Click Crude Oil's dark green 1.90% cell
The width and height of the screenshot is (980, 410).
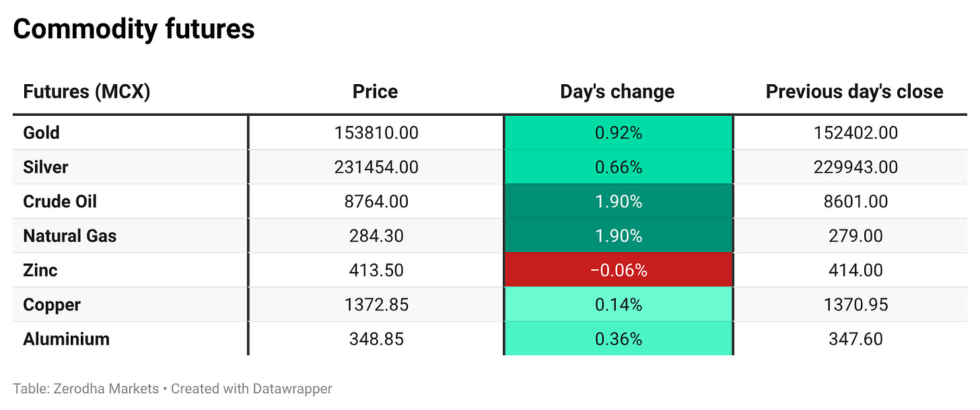pos(618,201)
